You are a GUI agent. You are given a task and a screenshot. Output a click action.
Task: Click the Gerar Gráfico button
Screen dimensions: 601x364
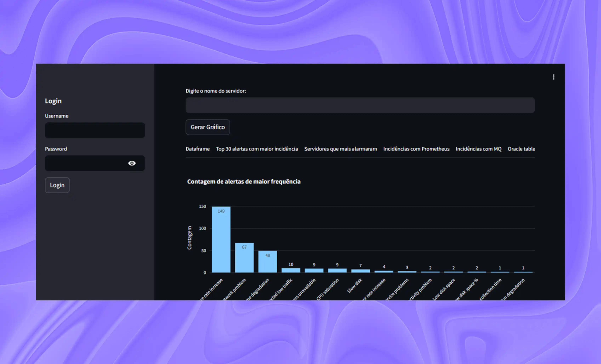point(208,127)
